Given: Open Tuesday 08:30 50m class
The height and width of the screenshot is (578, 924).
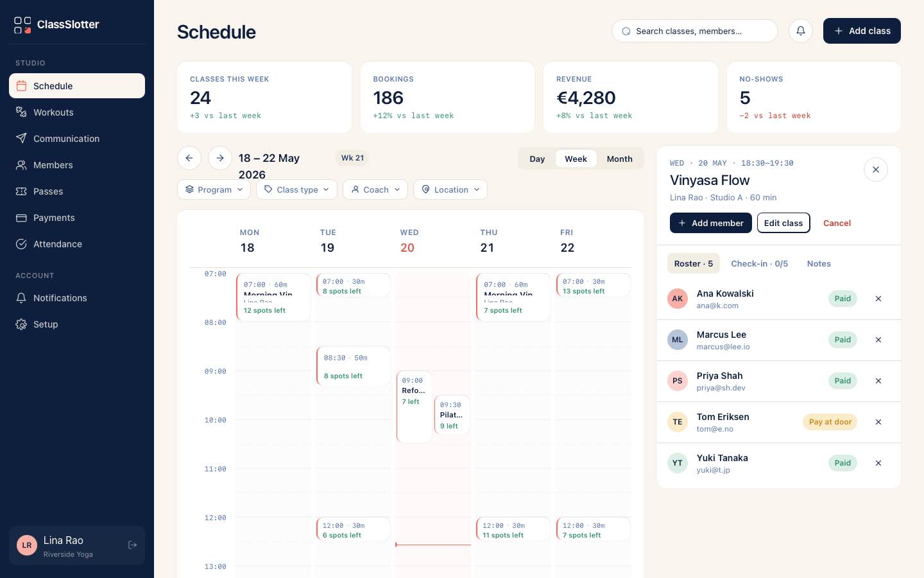Looking at the screenshot, I should 354,366.
